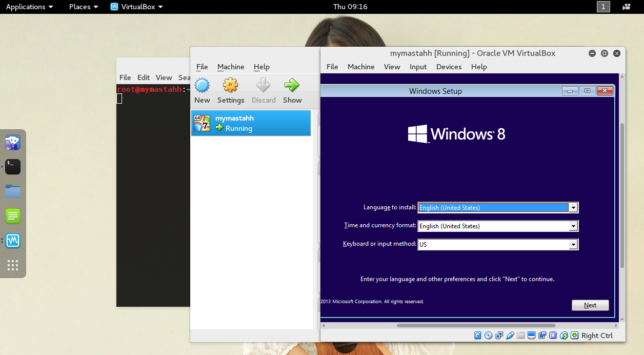Click the optical disk status icon
The width and height of the screenshot is (644, 355).
click(x=488, y=336)
